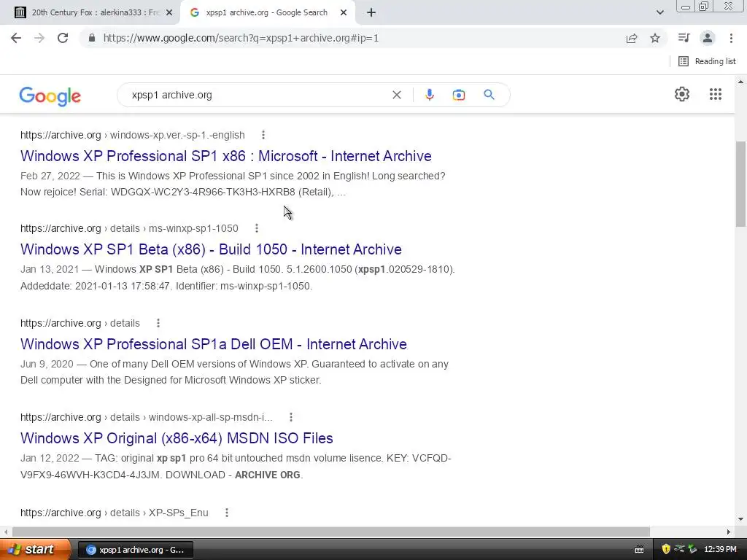Click the vertical scrollbar down arrow
The image size is (747, 560).
tap(740, 519)
